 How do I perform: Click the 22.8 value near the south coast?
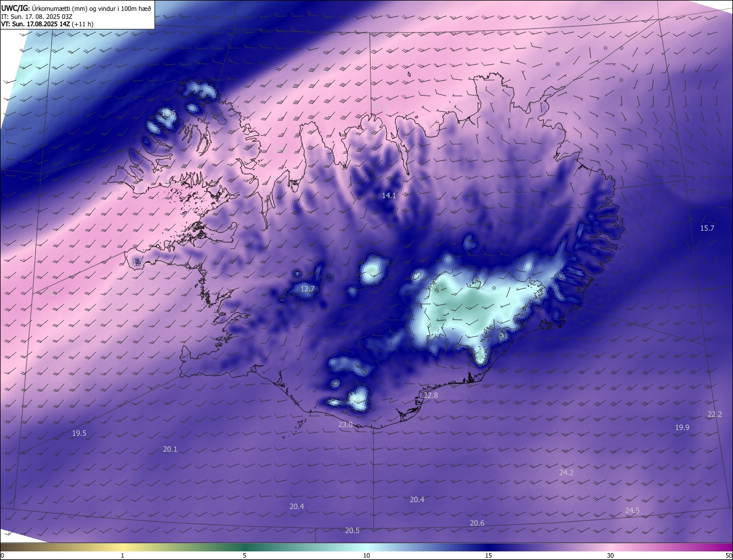(x=431, y=396)
